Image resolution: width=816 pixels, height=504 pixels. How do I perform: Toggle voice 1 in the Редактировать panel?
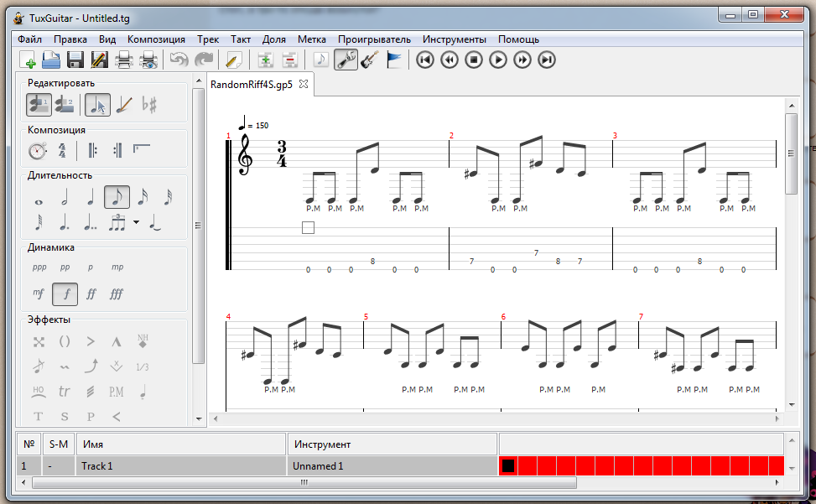coord(38,105)
